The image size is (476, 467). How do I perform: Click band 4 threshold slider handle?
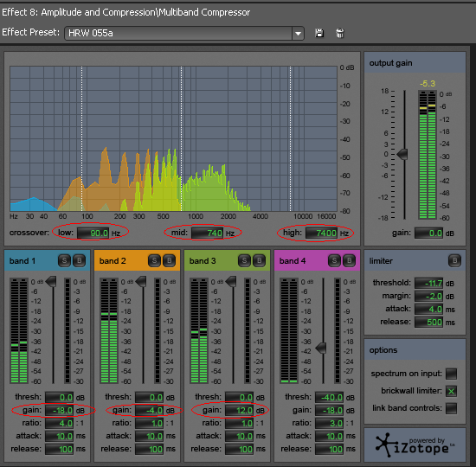click(321, 348)
